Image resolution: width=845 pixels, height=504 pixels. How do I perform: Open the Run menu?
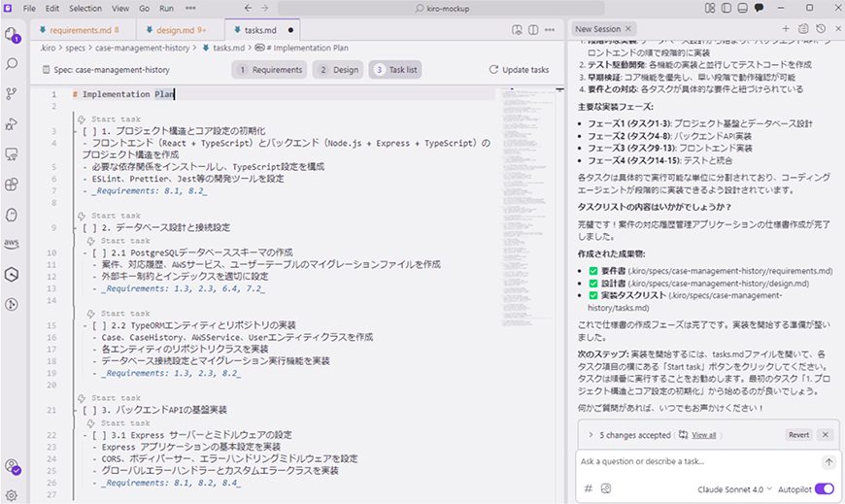tap(166, 8)
